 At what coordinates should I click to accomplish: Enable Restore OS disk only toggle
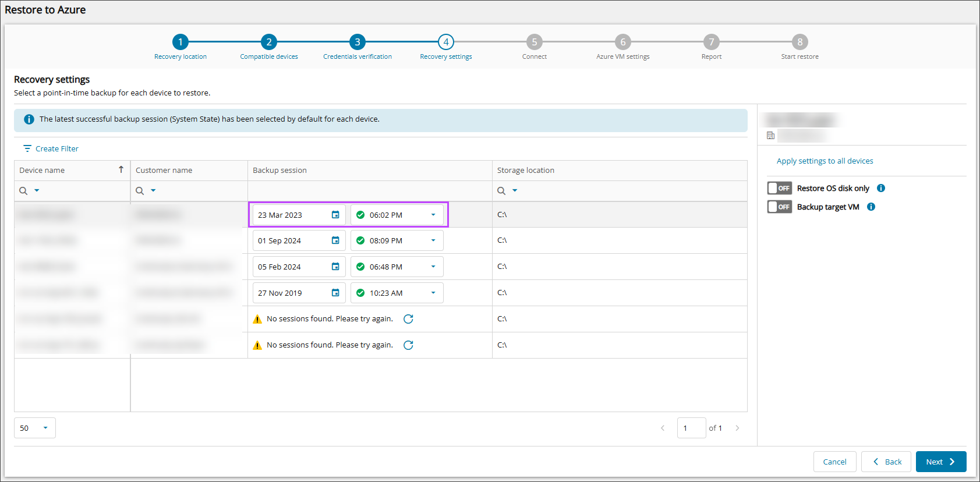[x=780, y=188]
